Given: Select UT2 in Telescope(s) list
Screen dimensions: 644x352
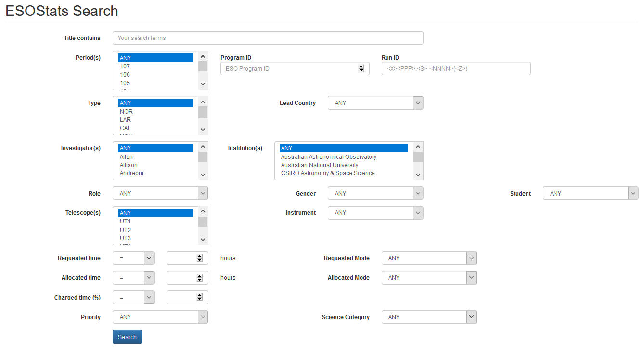Looking at the screenshot, I should point(155,230).
